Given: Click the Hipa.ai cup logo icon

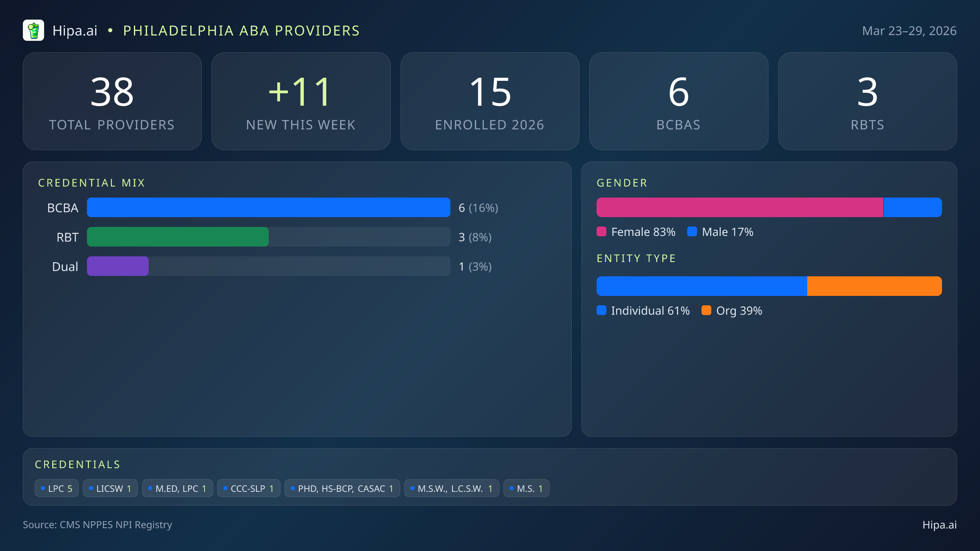Looking at the screenshot, I should pos(34,30).
